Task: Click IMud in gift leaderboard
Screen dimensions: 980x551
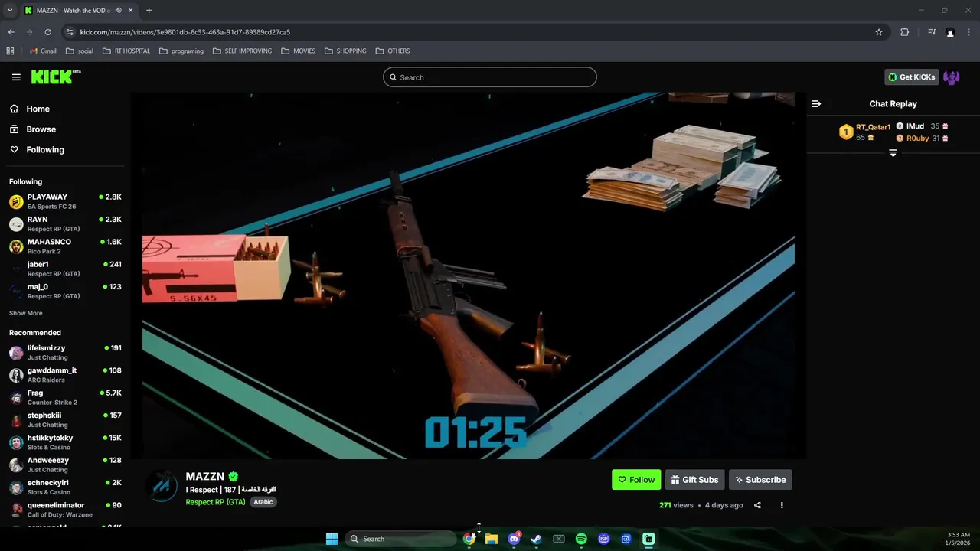Action: pos(915,126)
